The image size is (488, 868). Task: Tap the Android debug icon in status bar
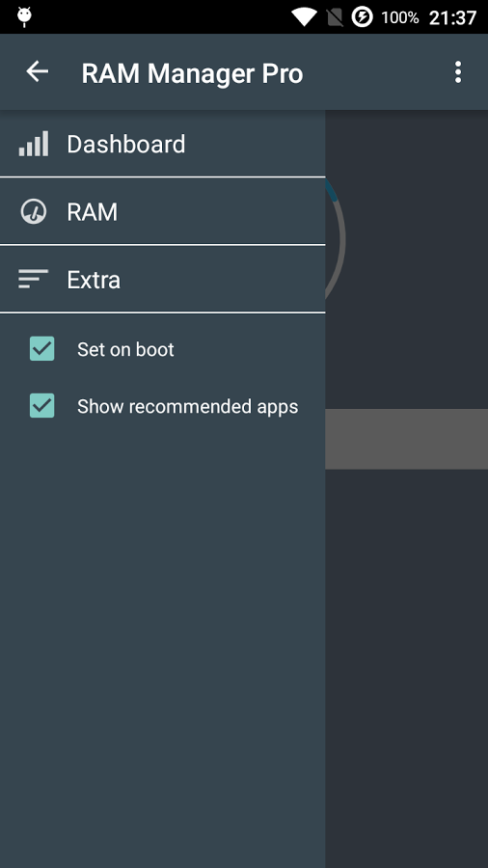[24, 17]
